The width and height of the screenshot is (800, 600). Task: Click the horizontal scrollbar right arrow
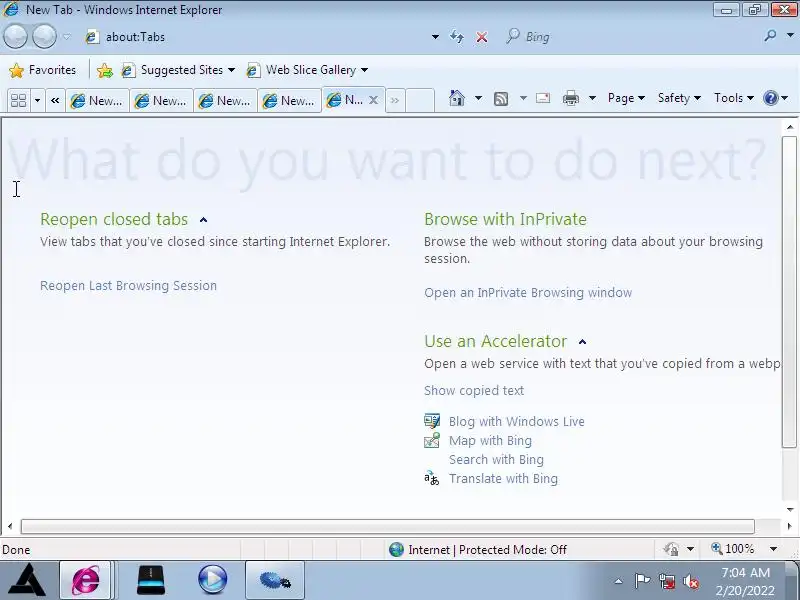click(x=790, y=526)
